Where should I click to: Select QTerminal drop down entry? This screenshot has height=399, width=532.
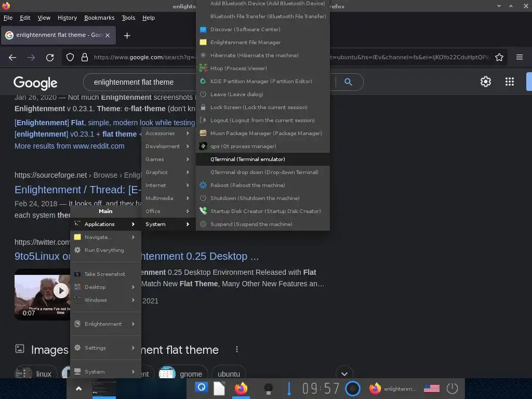262,172
